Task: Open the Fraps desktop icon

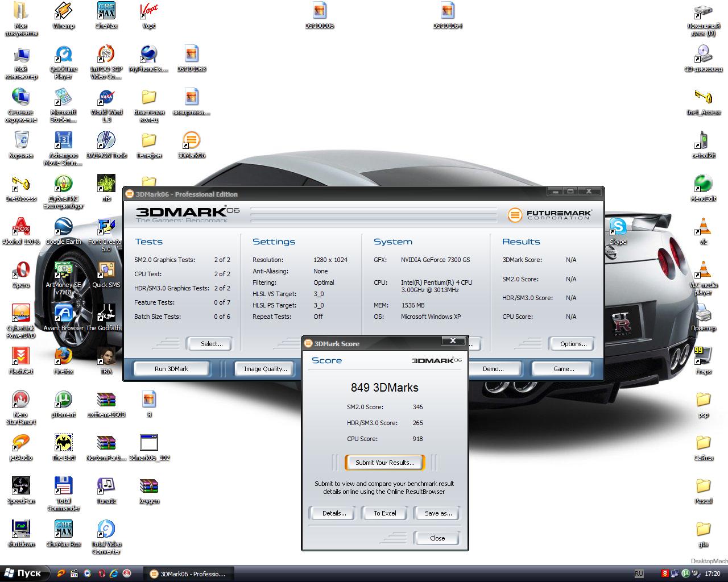Action: pyautogui.click(x=704, y=360)
